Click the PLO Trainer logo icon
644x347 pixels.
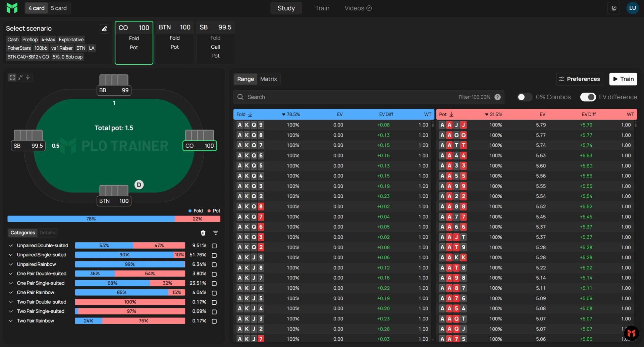pyautogui.click(x=12, y=8)
